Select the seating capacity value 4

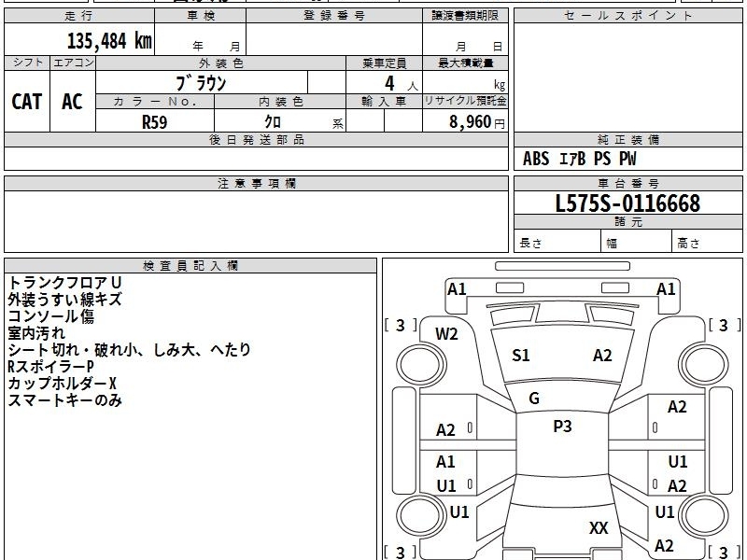[x=389, y=83]
